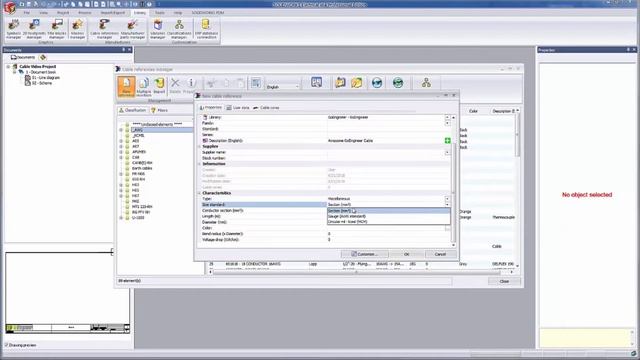The image size is (640, 360).
Task: Expand the _AWG classification folder
Action: tap(121, 130)
